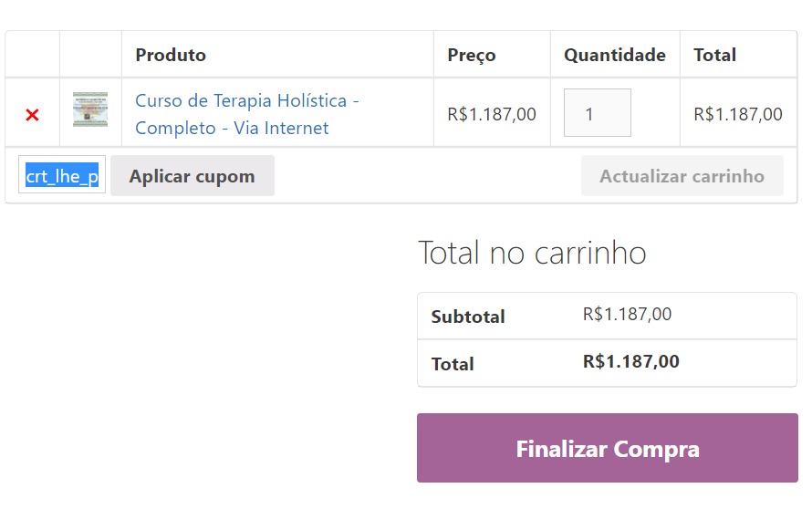The image size is (812, 509).
Task: Click the Total no carrinho heading
Action: (x=532, y=253)
